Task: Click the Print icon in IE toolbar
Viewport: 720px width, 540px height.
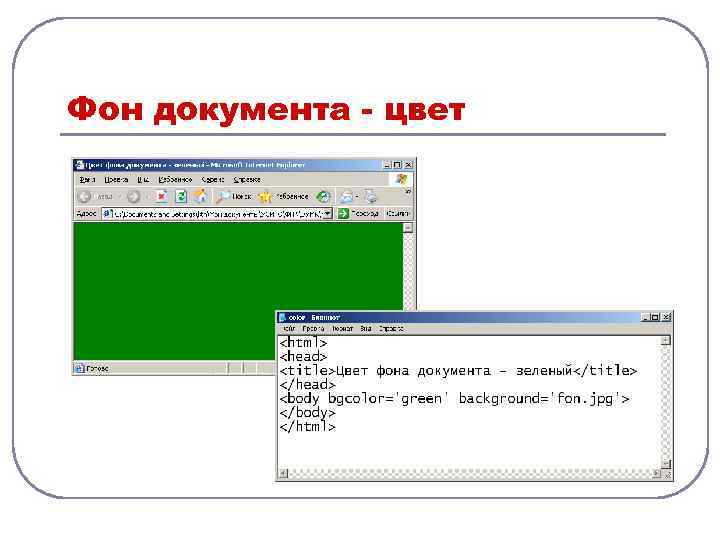Action: click(370, 197)
